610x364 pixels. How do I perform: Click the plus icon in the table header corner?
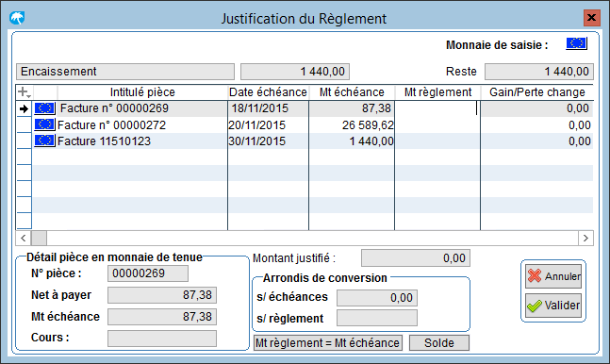click(25, 92)
